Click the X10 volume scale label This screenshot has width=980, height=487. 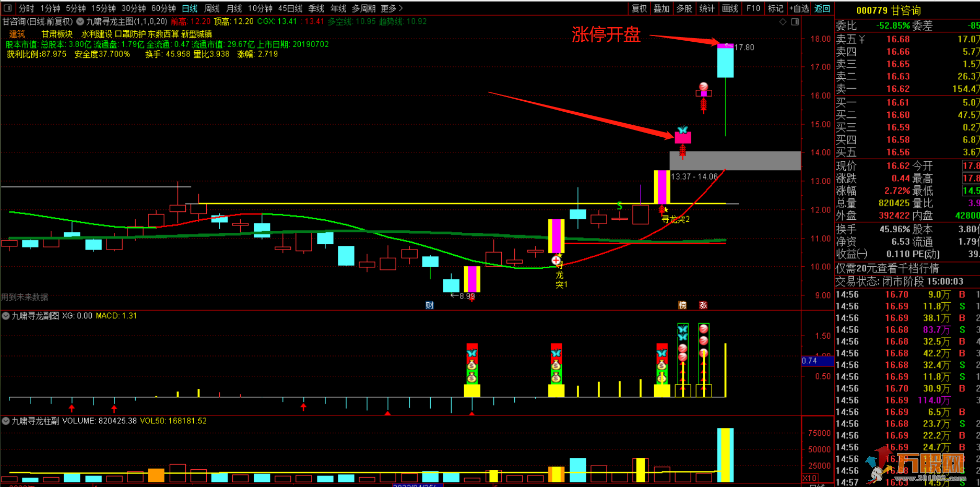(x=810, y=478)
